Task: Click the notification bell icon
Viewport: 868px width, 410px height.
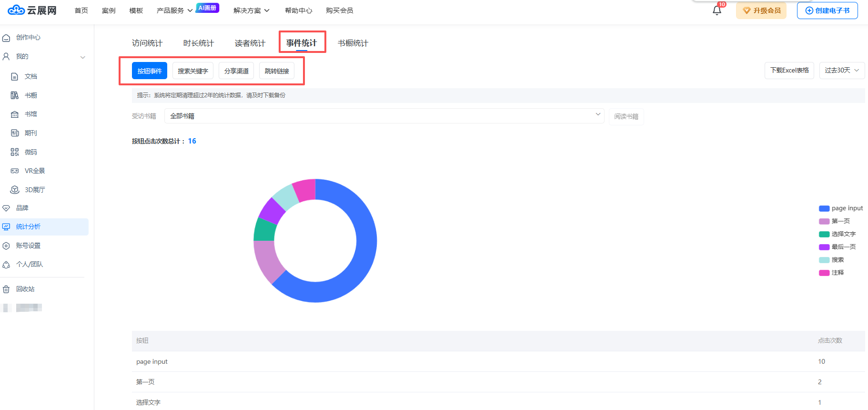Action: (717, 10)
